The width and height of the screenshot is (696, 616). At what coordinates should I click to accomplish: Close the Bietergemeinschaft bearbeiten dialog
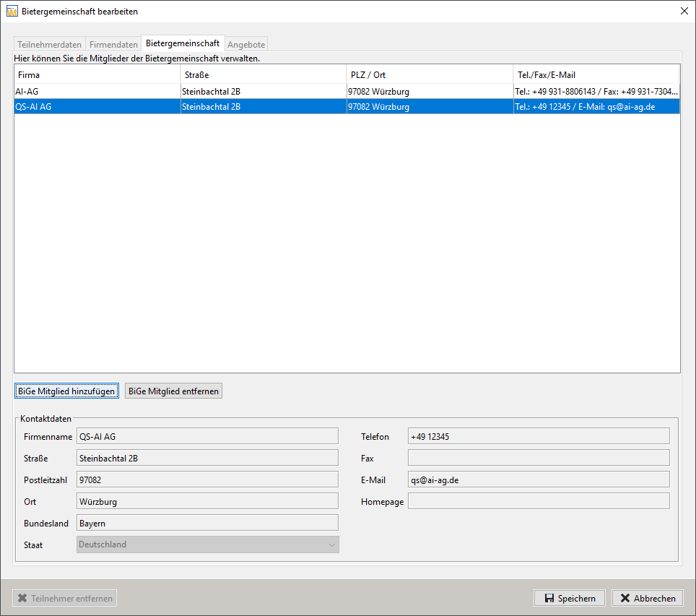[x=684, y=11]
